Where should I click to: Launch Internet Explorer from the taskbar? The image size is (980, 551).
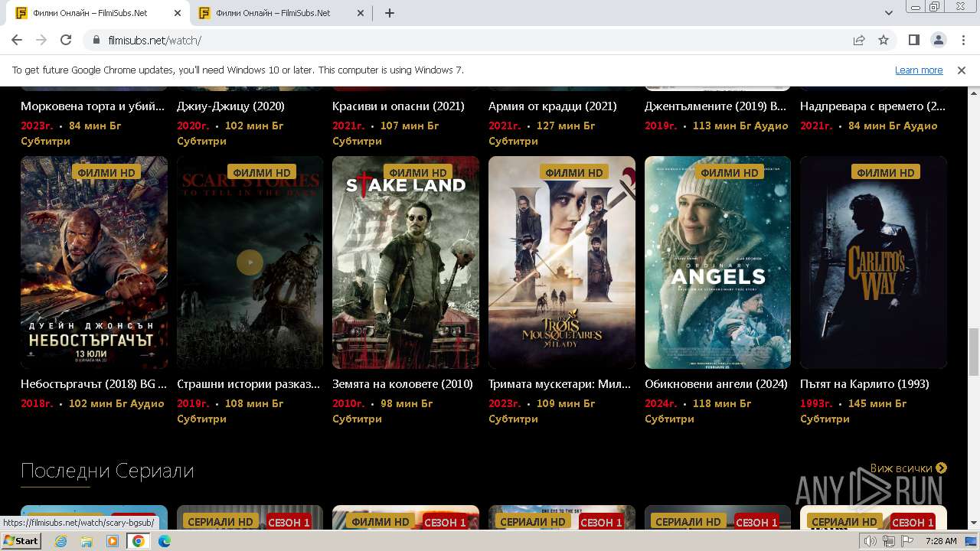(61, 541)
